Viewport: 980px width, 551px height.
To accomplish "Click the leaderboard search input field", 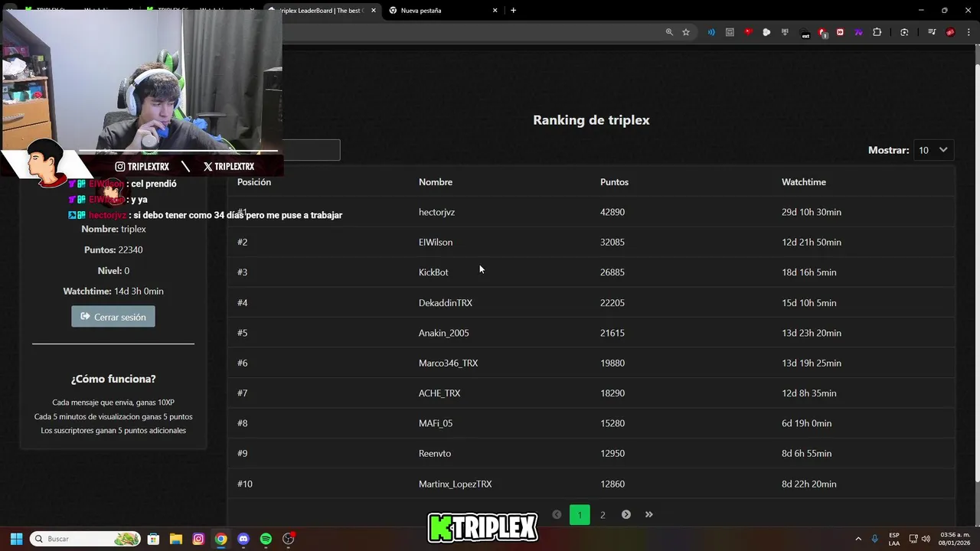I will pos(311,150).
